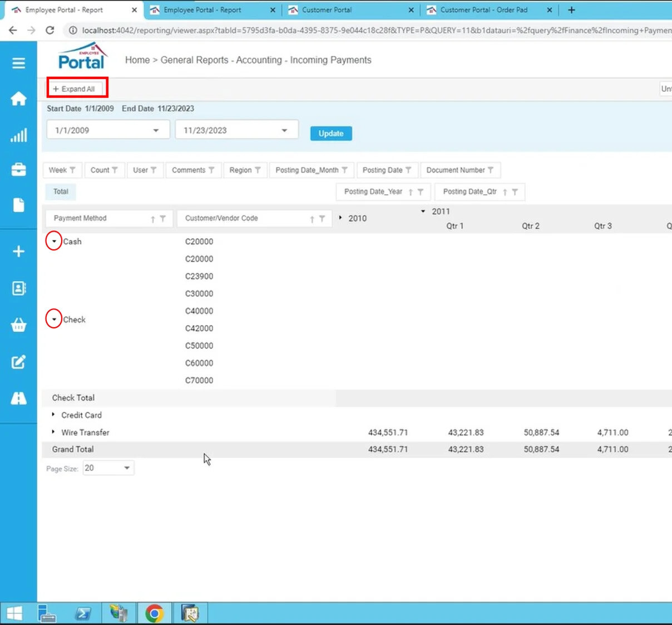This screenshot has height=625, width=672.
Task: Click the plus icon in sidebar
Action: click(18, 251)
